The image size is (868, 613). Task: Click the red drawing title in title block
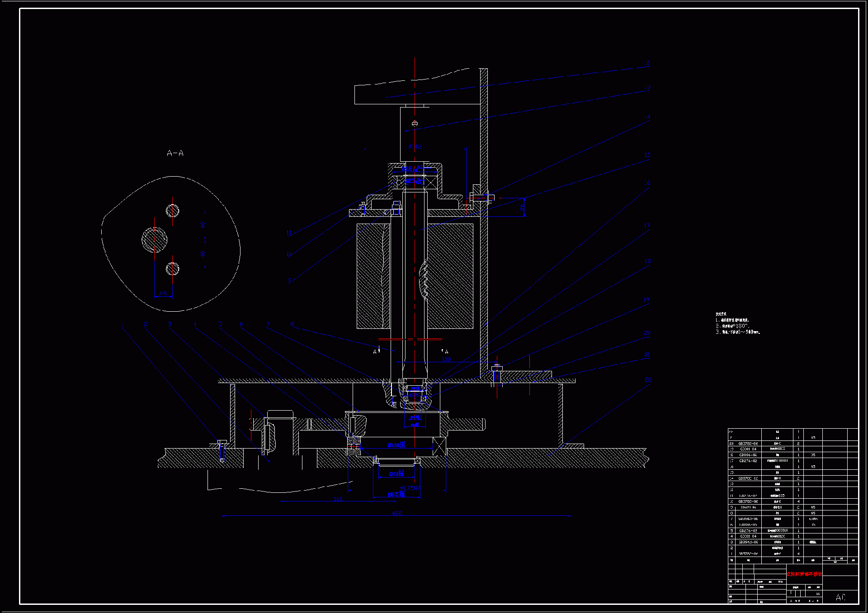[804, 574]
